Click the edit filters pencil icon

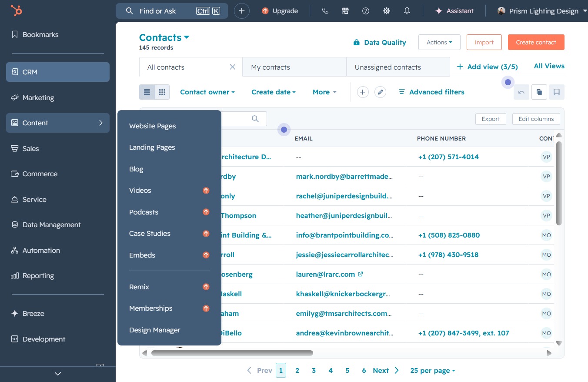click(381, 92)
